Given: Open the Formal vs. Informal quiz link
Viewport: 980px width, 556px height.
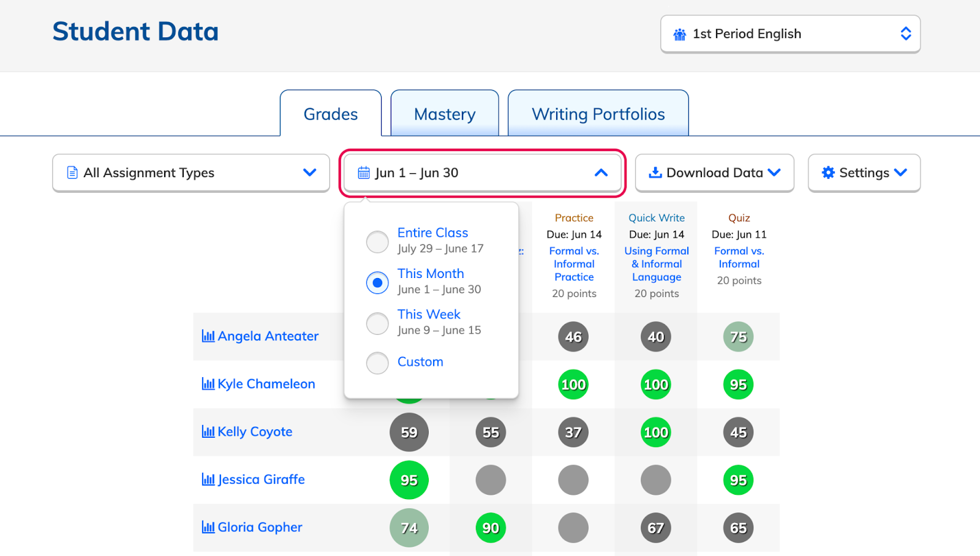Looking at the screenshot, I should click(x=739, y=257).
